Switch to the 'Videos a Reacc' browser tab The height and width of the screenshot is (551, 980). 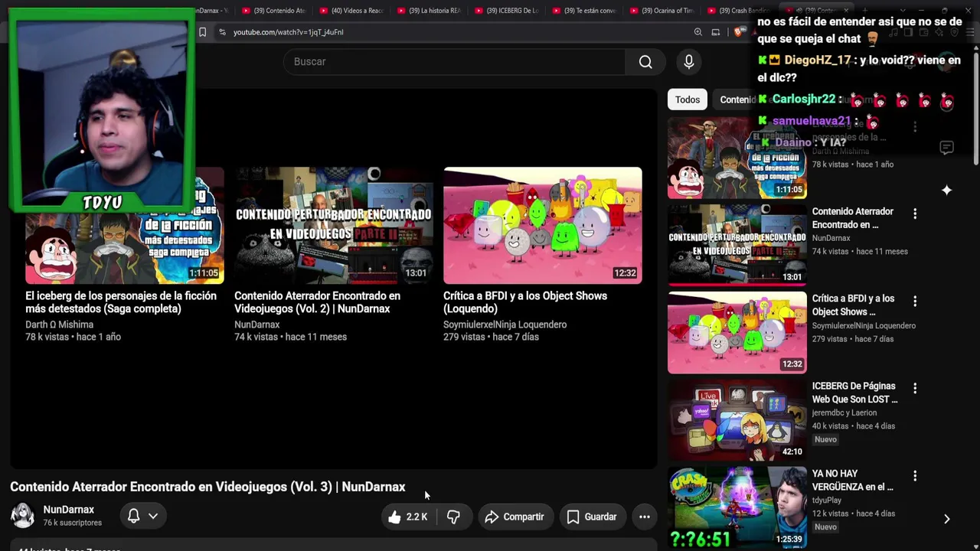[351, 11]
